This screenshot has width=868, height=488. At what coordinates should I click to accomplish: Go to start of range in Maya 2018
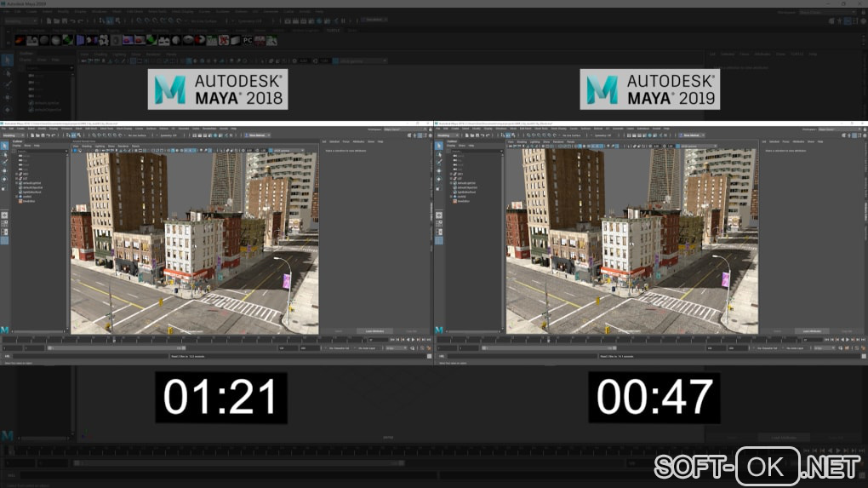point(392,340)
